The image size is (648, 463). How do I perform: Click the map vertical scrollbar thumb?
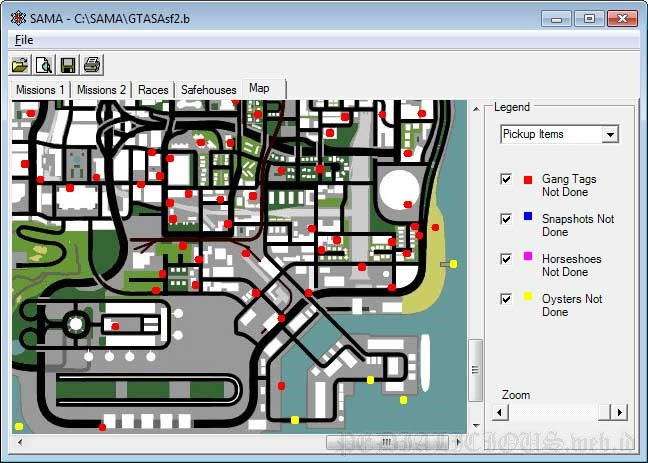click(475, 370)
